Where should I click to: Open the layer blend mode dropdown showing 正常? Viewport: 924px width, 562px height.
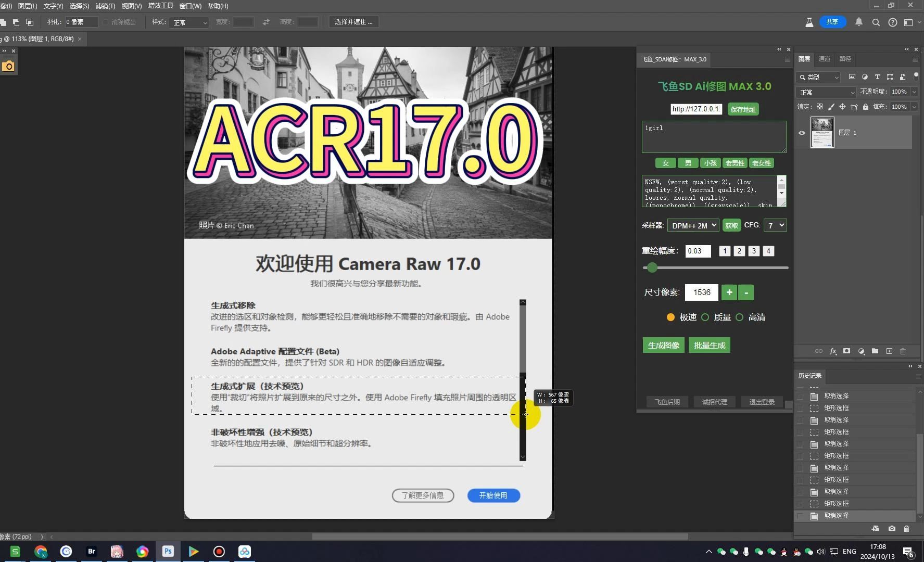[826, 92]
